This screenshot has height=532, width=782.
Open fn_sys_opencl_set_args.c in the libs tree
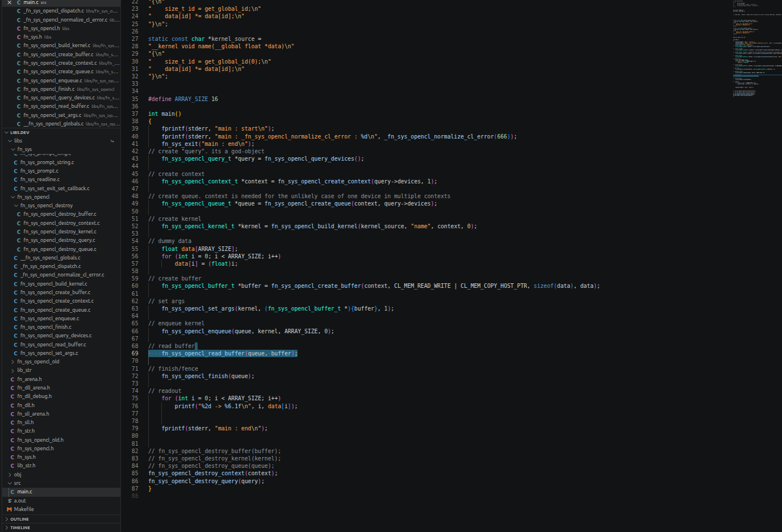click(60, 353)
